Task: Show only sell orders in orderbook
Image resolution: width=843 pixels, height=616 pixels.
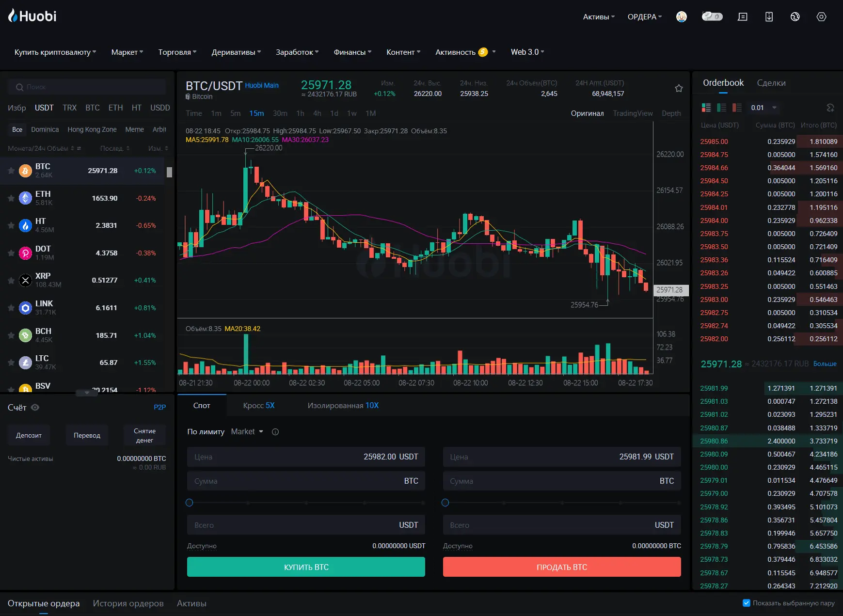Action: [737, 108]
